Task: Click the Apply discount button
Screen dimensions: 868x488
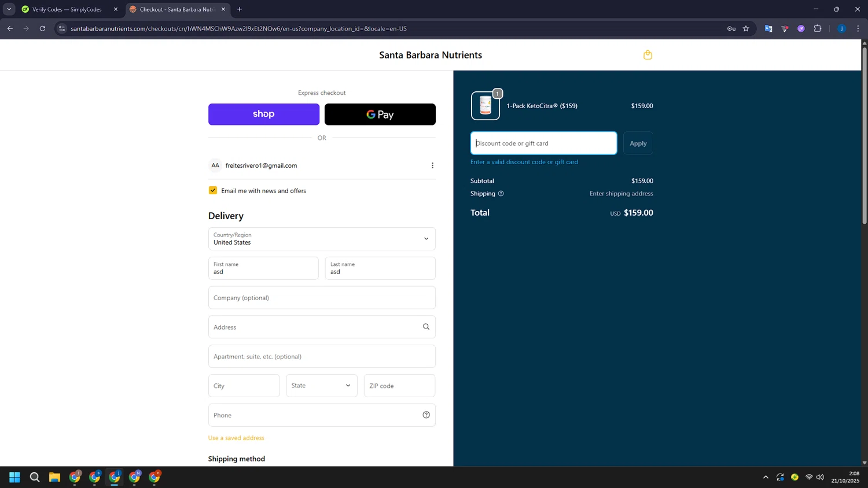Action: pyautogui.click(x=638, y=143)
